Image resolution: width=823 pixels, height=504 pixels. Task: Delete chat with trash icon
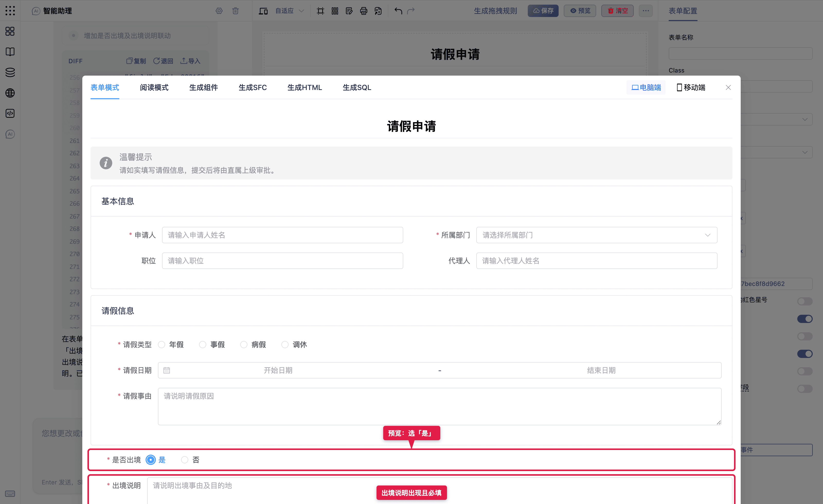pyautogui.click(x=236, y=11)
